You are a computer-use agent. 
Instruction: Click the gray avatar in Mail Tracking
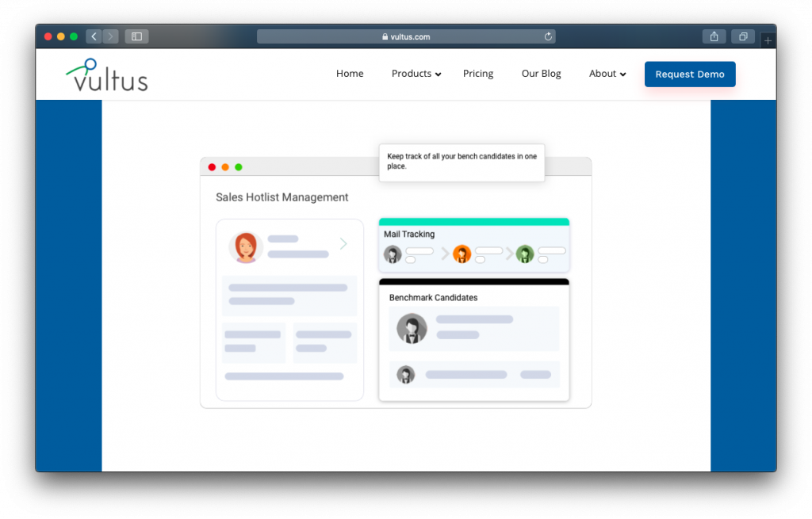[393, 254]
